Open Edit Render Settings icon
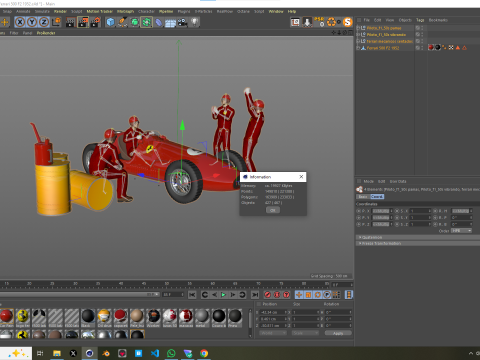 click(95, 22)
